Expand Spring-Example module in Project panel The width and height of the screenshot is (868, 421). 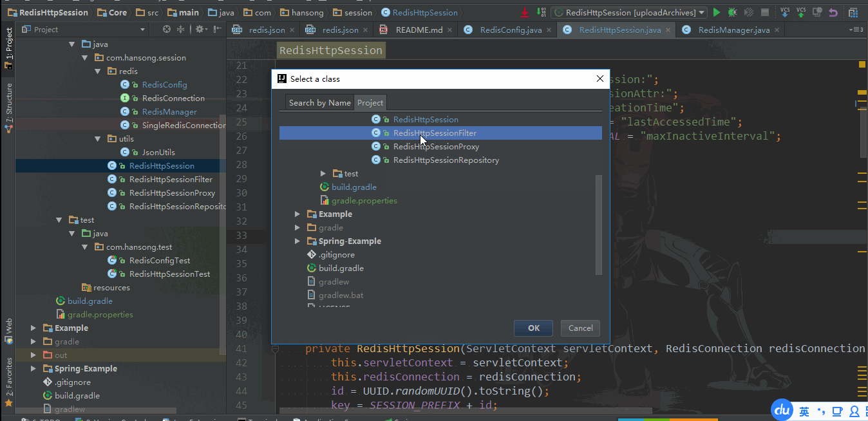click(33, 369)
